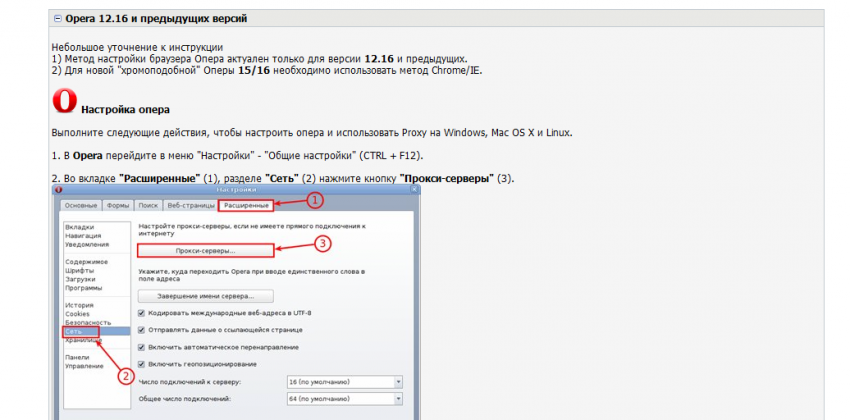Uncheck Включить геопозиционирование
The height and width of the screenshot is (420, 850).
coord(141,364)
